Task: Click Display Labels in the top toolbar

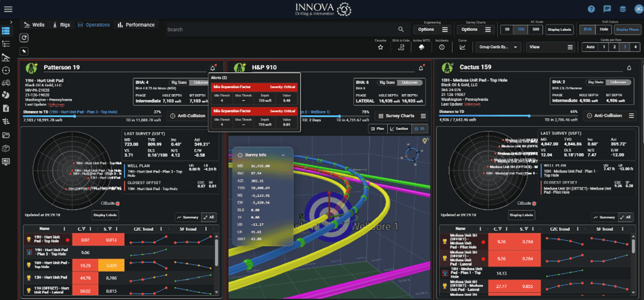Action: [560, 30]
